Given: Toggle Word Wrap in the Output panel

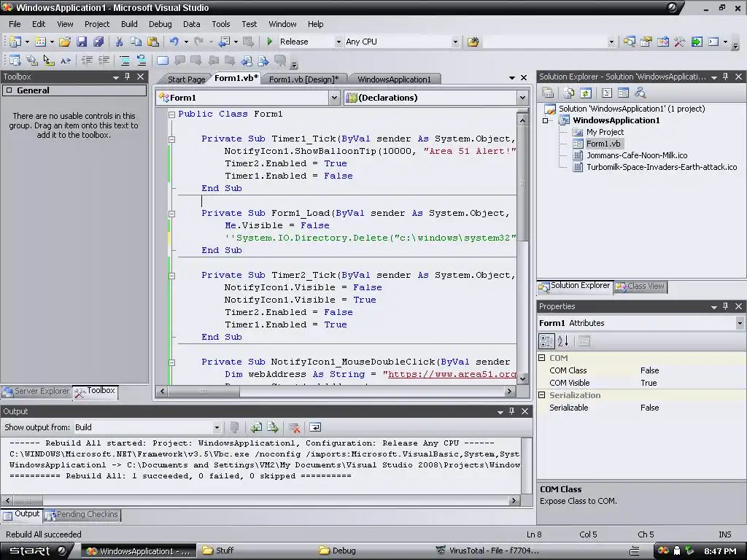Looking at the screenshot, I should click(315, 427).
